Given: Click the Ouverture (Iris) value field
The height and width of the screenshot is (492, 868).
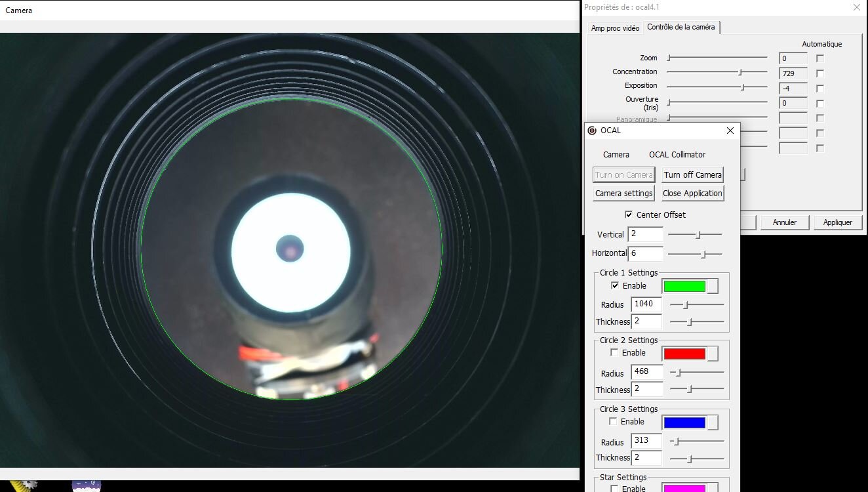Looking at the screenshot, I should [793, 103].
